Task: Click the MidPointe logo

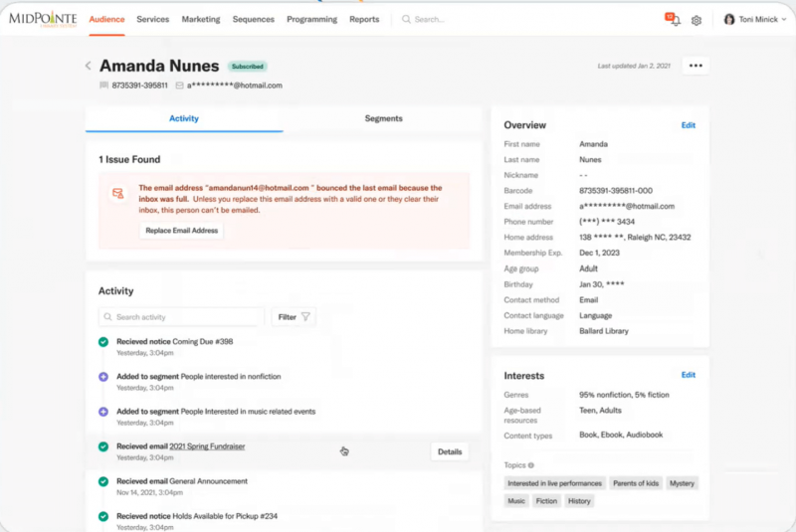Action: pos(43,19)
